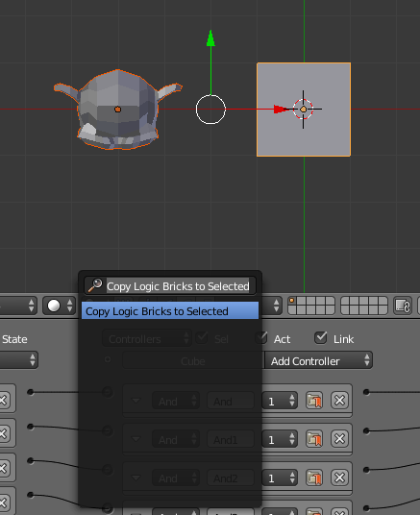
Task: Change the And2 controller's state index 1
Action: 280,478
